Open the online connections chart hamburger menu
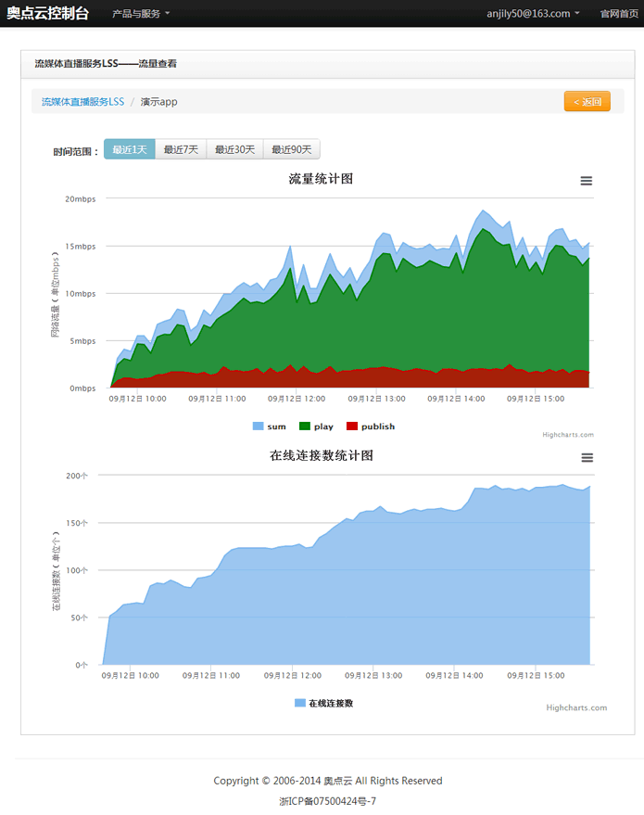This screenshot has width=644, height=815. (x=587, y=458)
